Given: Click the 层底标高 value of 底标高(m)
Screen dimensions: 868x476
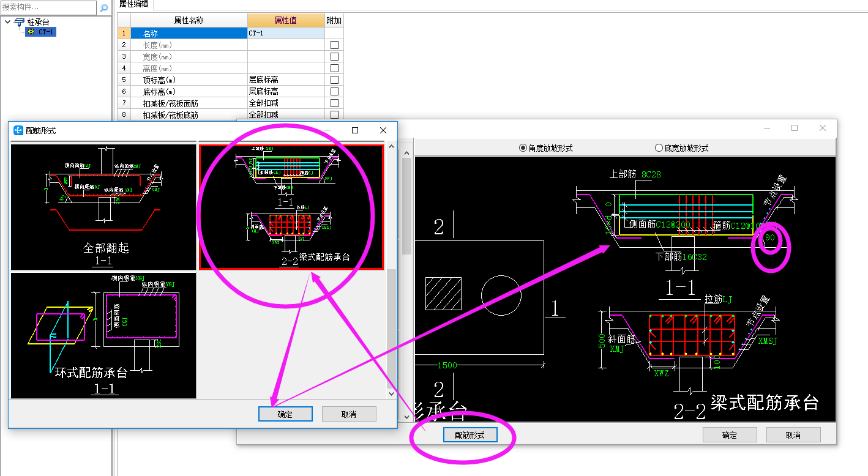Looking at the screenshot, I should click(286, 92).
